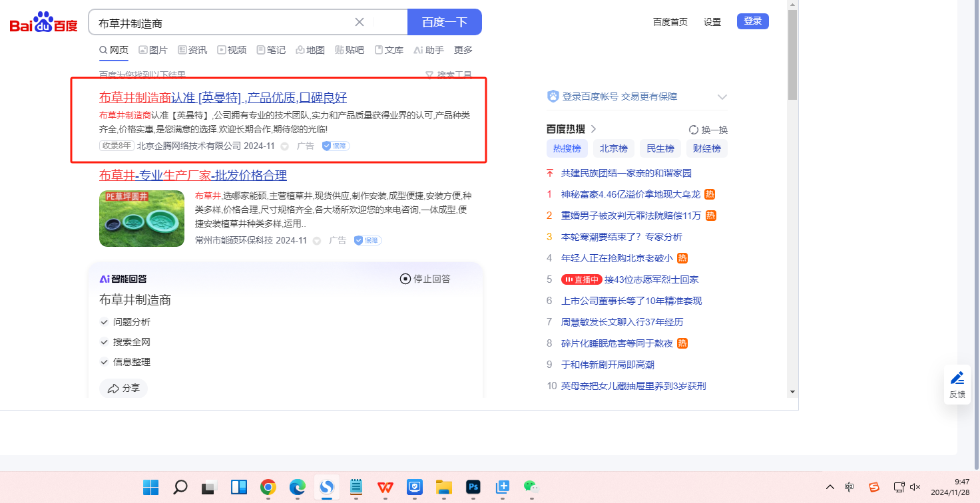This screenshot has width=980, height=503.
Task: Open the 搜索工具 filter tools
Action: point(449,75)
